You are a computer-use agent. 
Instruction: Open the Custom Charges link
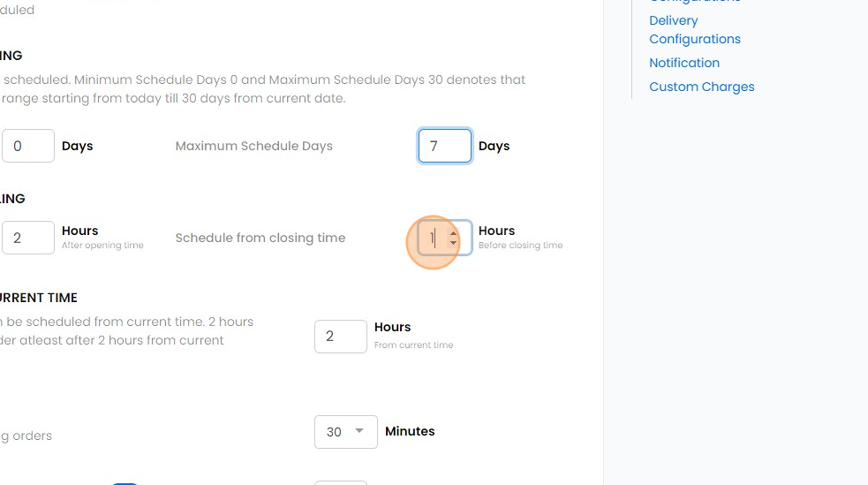click(701, 87)
